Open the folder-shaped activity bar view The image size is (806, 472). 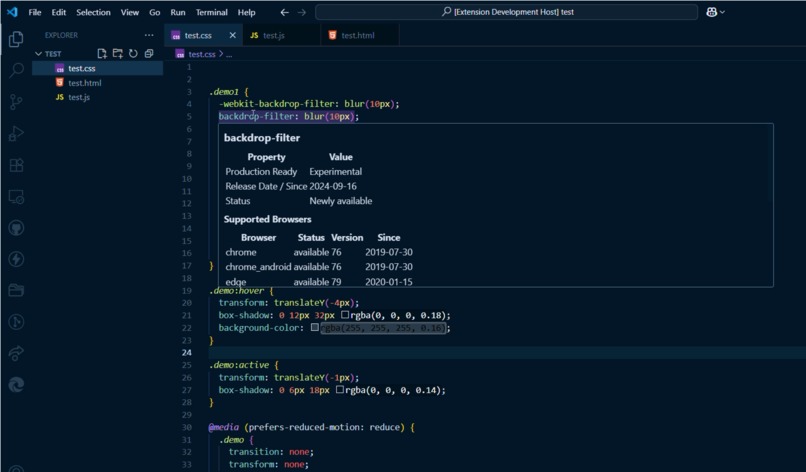coord(16,291)
